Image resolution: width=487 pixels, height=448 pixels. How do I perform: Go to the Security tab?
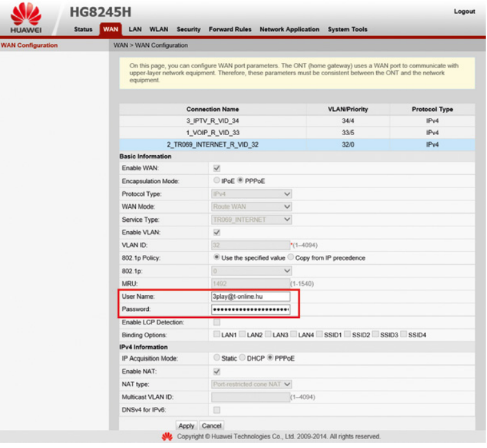(x=189, y=29)
